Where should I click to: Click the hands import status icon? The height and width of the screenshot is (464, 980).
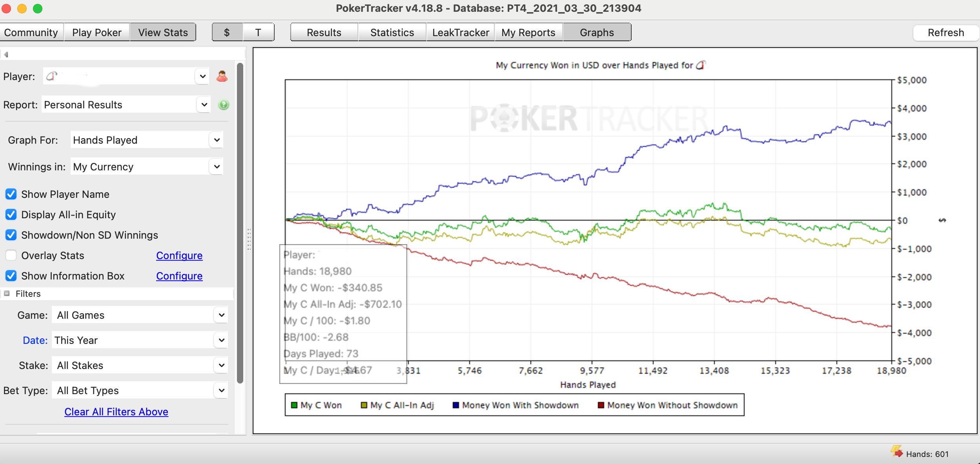click(x=896, y=451)
